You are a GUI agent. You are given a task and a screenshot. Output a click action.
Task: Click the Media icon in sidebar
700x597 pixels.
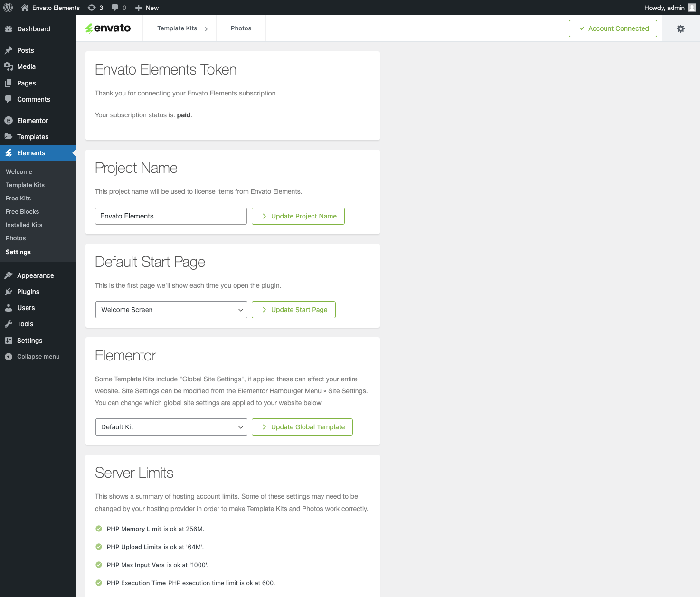tap(9, 66)
